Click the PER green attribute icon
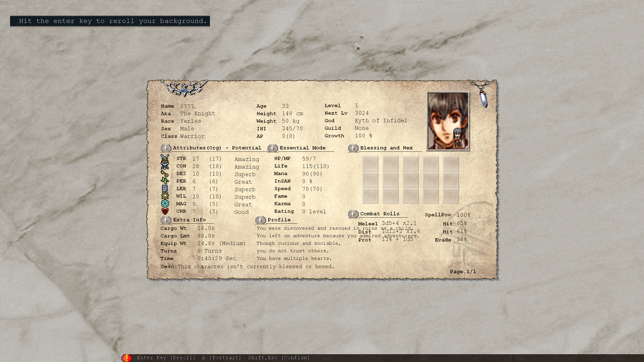 [x=165, y=181]
